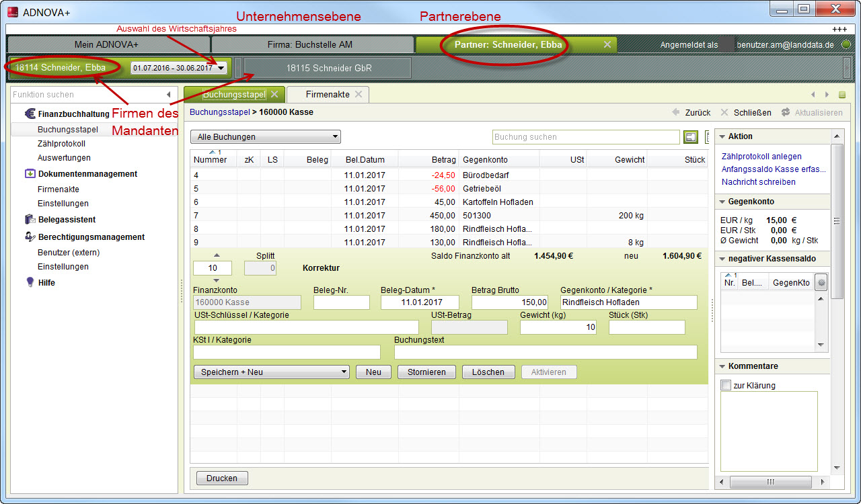The width and height of the screenshot is (861, 504).
Task: Click the gear icon in negativer Kassensaldo table
Action: [x=821, y=283]
